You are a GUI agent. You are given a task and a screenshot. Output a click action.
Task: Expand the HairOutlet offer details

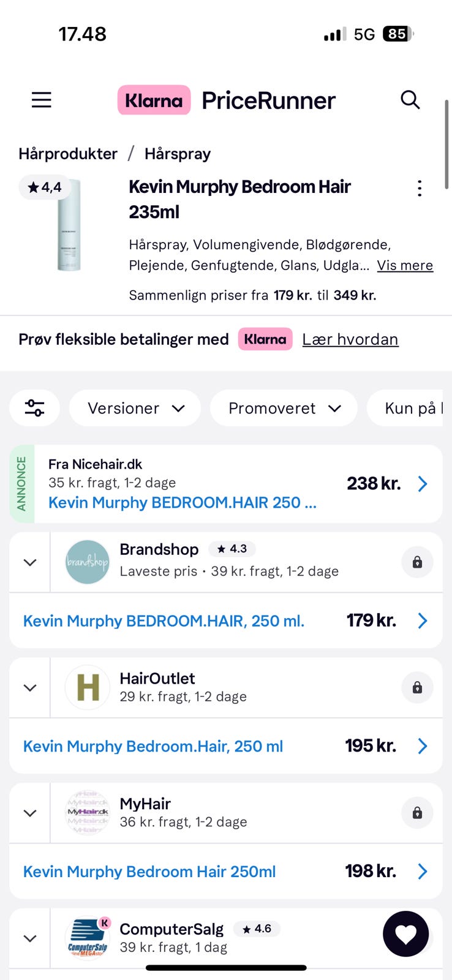click(30, 688)
